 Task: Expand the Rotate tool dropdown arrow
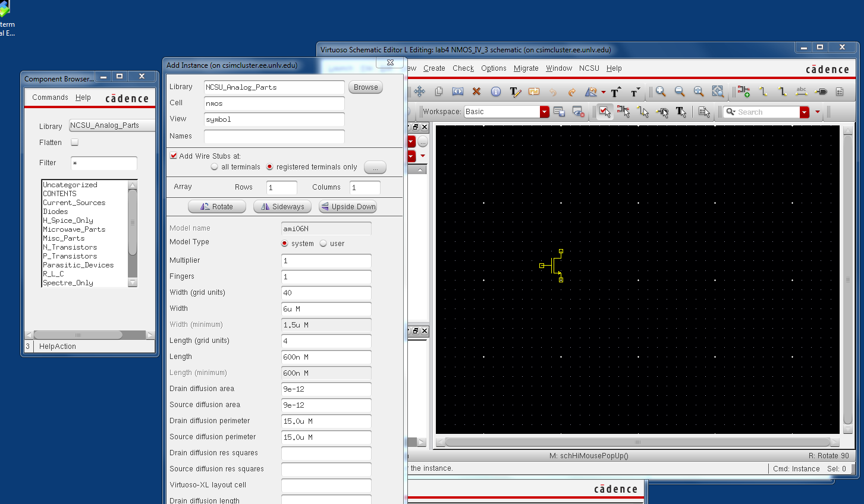[604, 92]
